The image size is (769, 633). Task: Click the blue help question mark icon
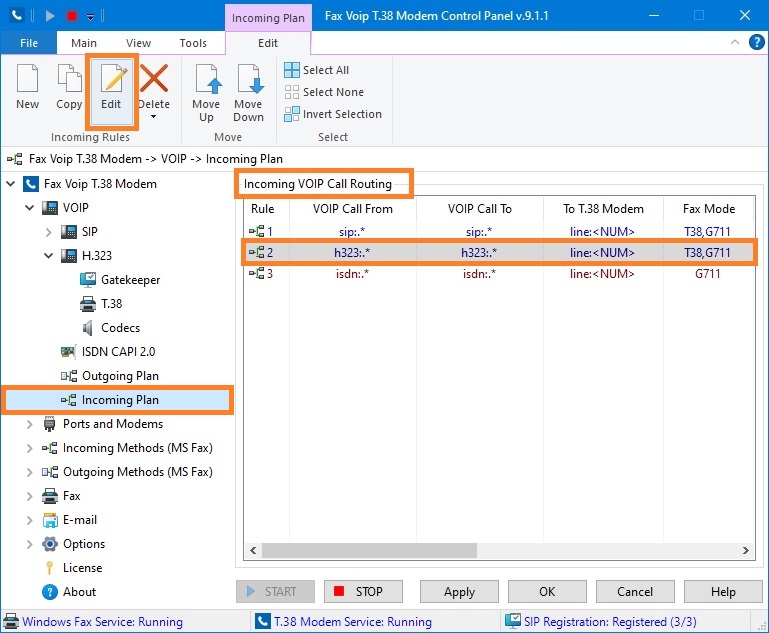(x=756, y=43)
